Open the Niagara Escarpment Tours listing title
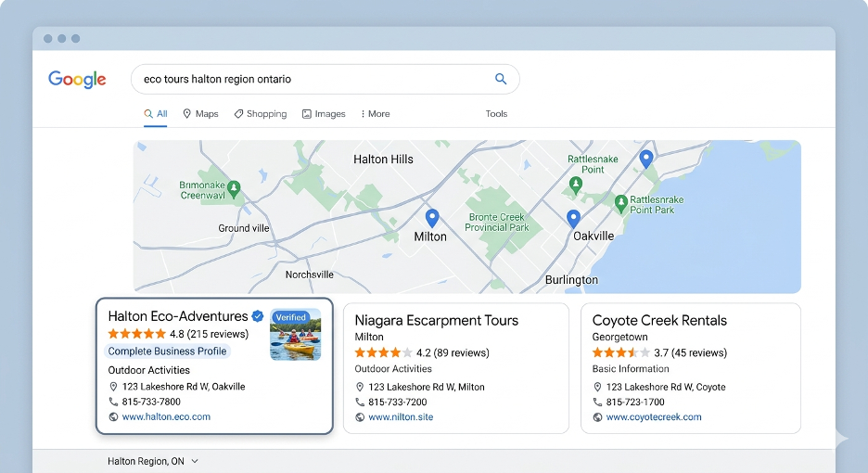Screen dimensions: 868x473 click(x=436, y=321)
